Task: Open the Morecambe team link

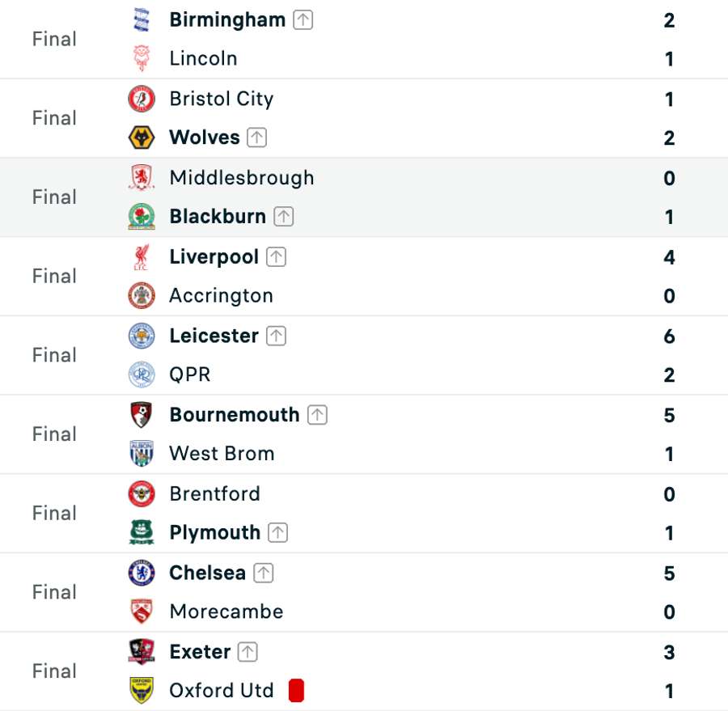Action: click(x=226, y=612)
